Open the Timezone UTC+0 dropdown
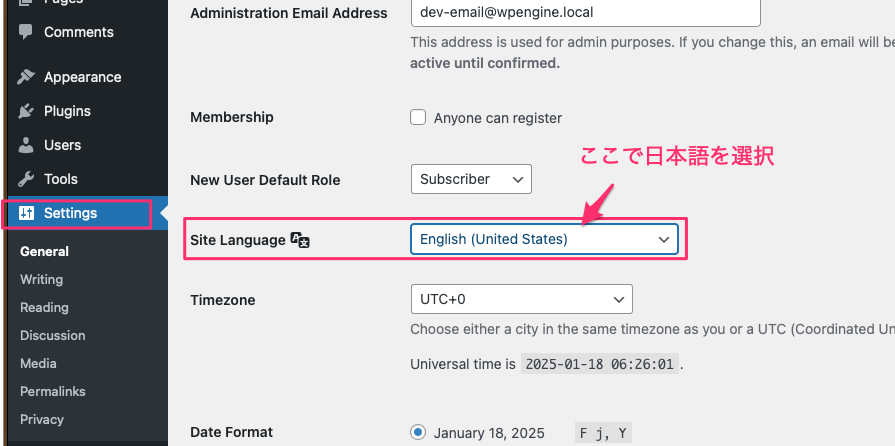 521,299
